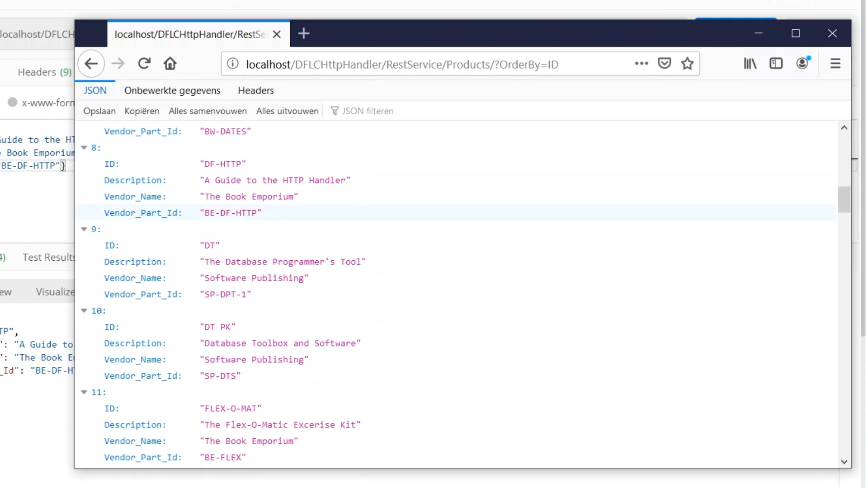
Task: Collapse JSON array item 8
Action: (x=84, y=148)
